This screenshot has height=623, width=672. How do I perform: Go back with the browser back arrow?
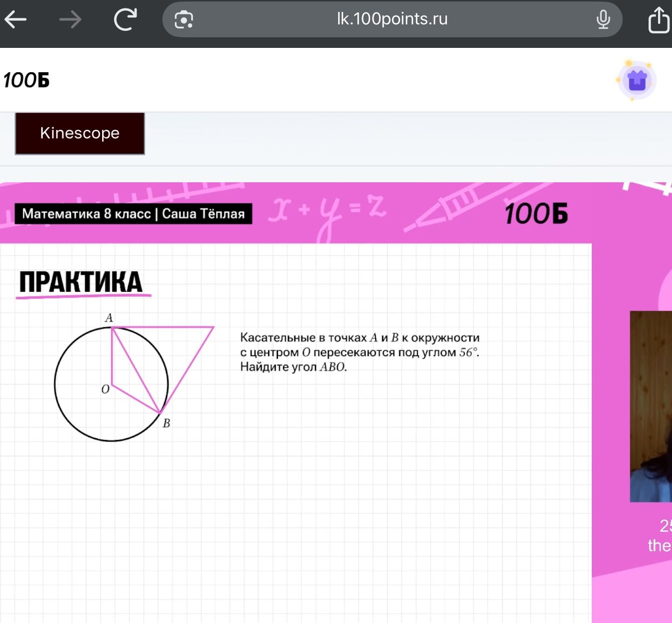[15, 20]
